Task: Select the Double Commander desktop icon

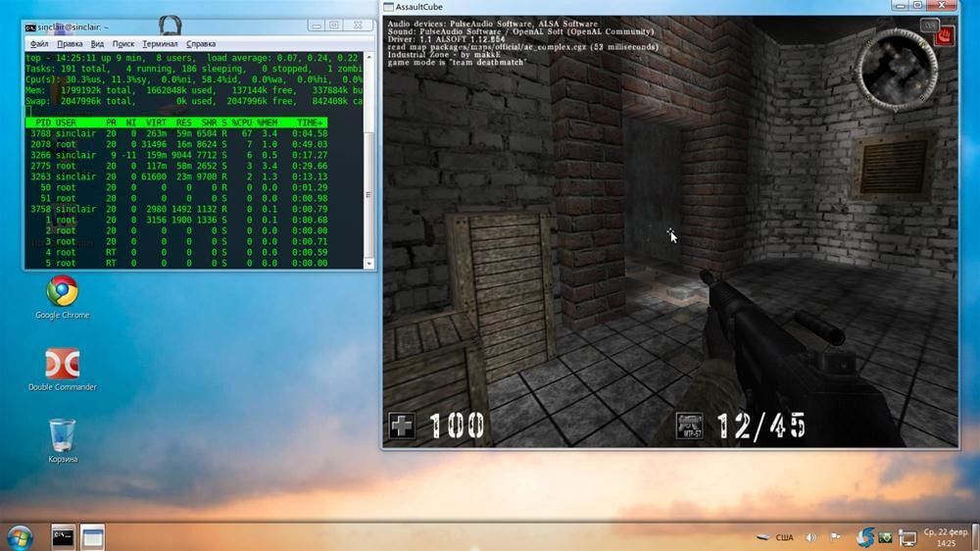Action: tap(62, 371)
